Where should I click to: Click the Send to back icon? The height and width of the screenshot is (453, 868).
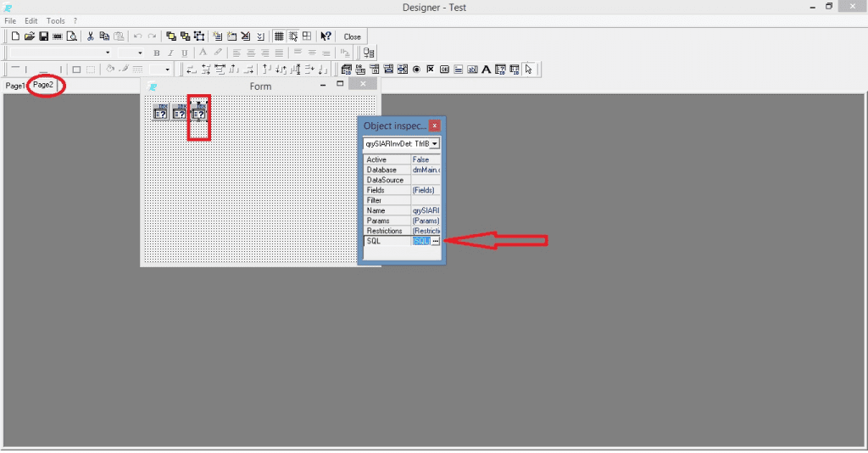185,36
